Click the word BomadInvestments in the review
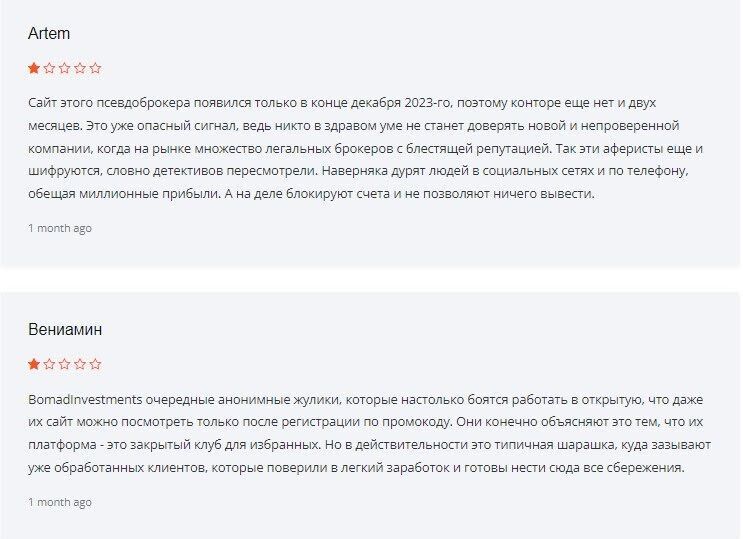Screen dimensions: 743x539 [x=84, y=399]
